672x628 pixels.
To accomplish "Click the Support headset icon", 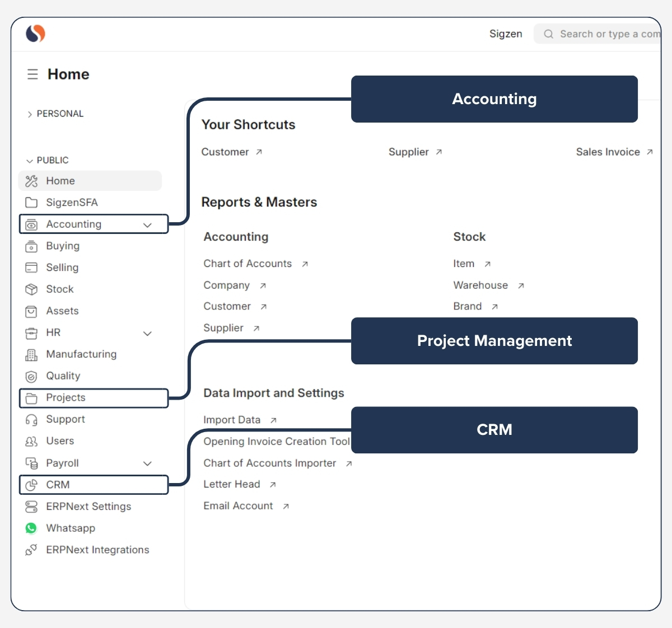I will [x=31, y=419].
